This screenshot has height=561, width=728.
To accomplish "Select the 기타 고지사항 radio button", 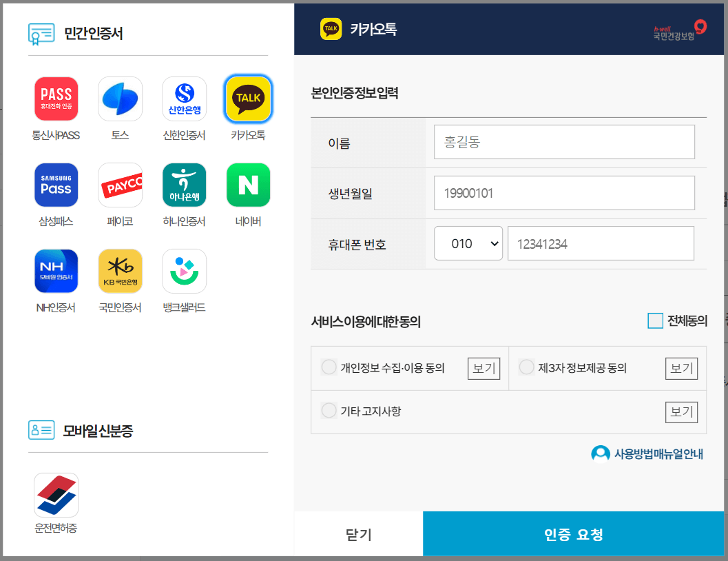I will tap(329, 411).
